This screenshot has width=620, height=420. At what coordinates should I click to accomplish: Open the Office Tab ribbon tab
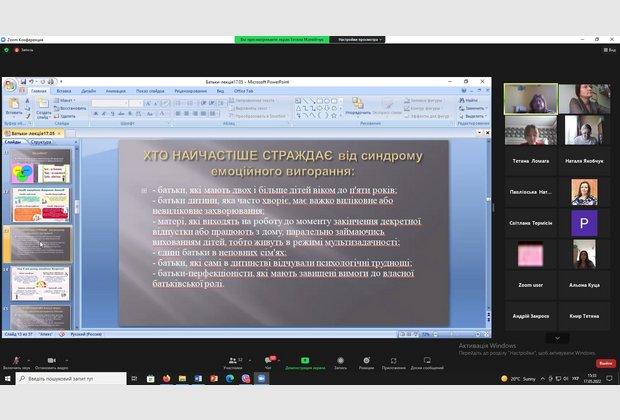(244, 91)
